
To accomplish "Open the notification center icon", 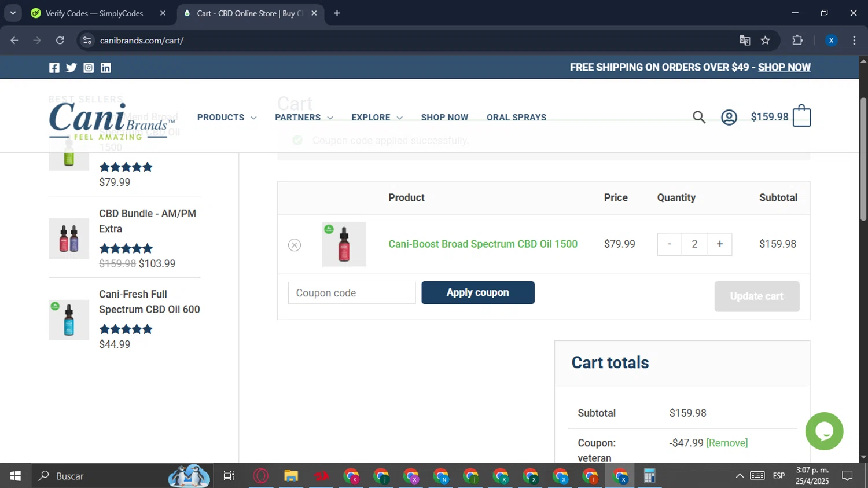I will tap(848, 476).
